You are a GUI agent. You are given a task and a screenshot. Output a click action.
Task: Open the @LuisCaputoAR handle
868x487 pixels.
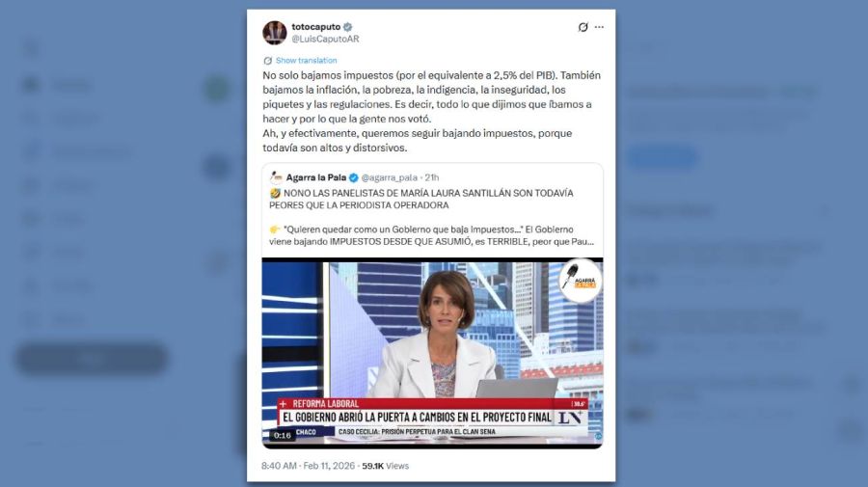point(325,39)
